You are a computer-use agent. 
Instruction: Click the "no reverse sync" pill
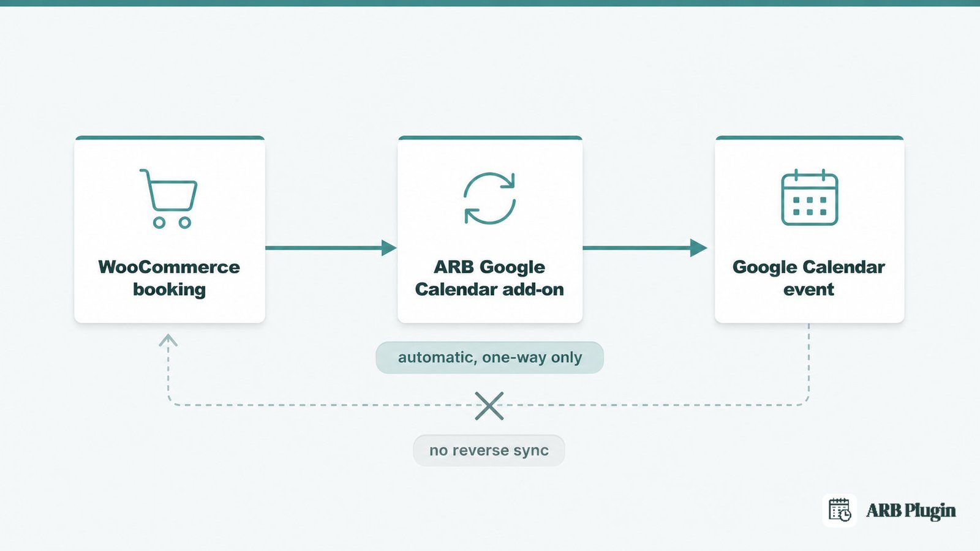[489, 451]
